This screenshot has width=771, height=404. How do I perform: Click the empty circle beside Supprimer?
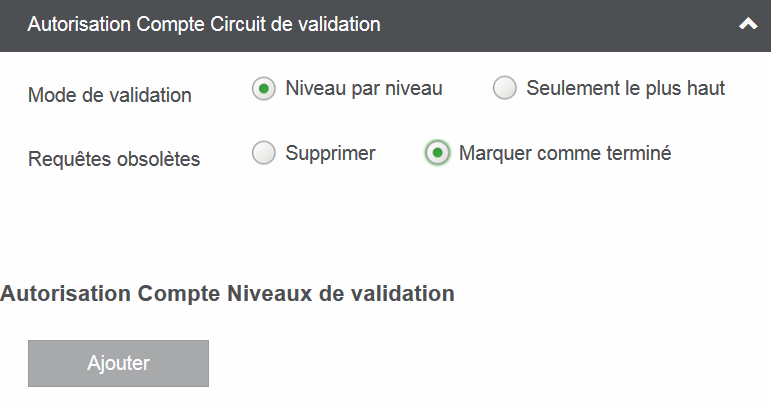coord(263,154)
